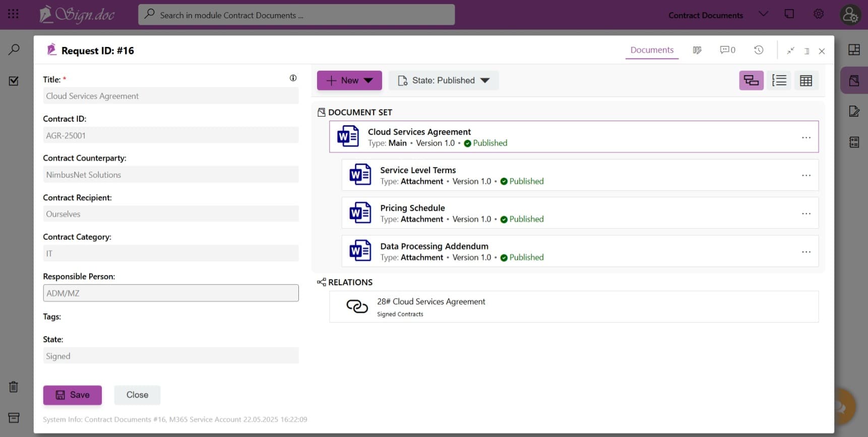Open the contract documents icon in right sidebar
The image size is (868, 437).
(x=854, y=81)
